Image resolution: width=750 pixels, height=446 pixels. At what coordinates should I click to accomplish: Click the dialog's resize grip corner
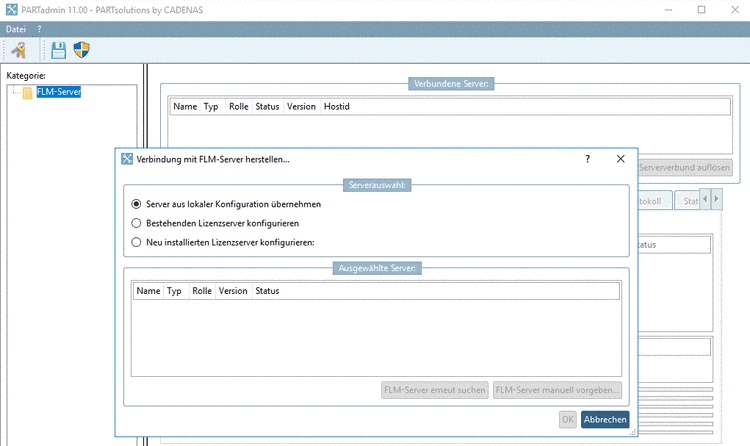(632, 432)
